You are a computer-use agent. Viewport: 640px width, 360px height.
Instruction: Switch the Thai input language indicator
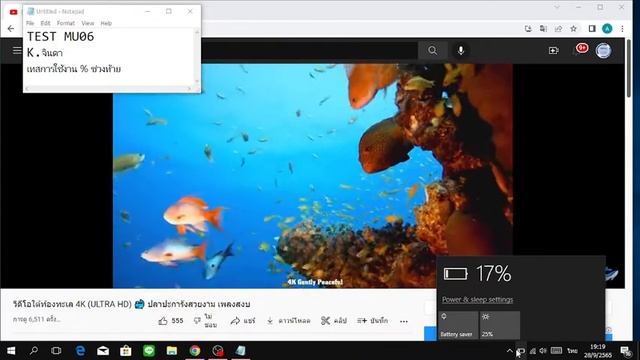click(572, 351)
